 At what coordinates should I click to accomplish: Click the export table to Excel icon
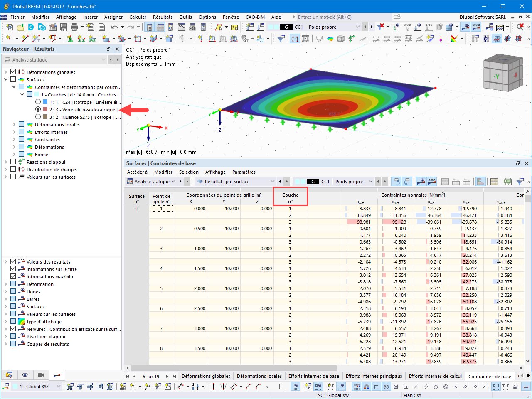pyautogui.click(x=507, y=182)
